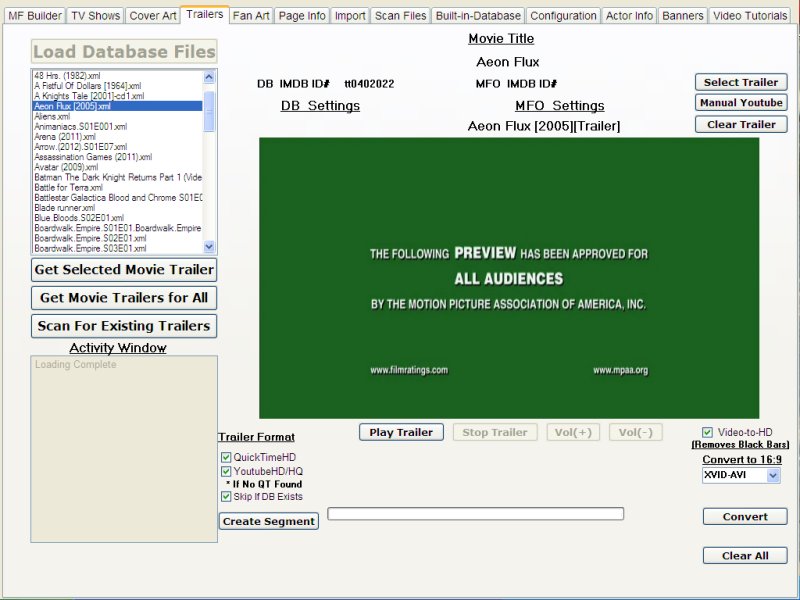Click the trailer video preview area
Image resolution: width=800 pixels, height=600 pixels.
pyautogui.click(x=509, y=278)
